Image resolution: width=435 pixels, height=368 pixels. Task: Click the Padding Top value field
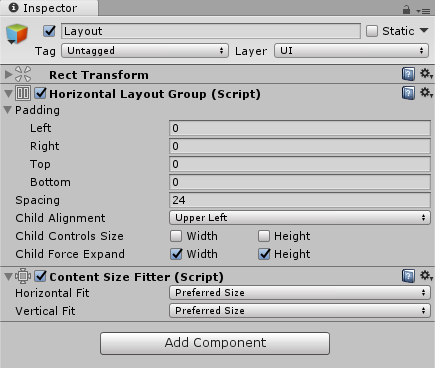300,164
